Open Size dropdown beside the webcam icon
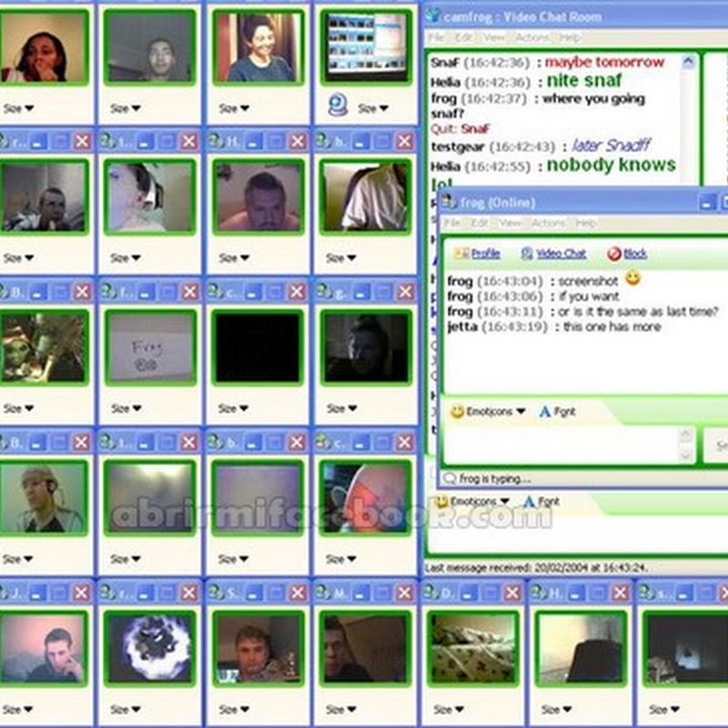This screenshot has width=728, height=728. [x=373, y=108]
